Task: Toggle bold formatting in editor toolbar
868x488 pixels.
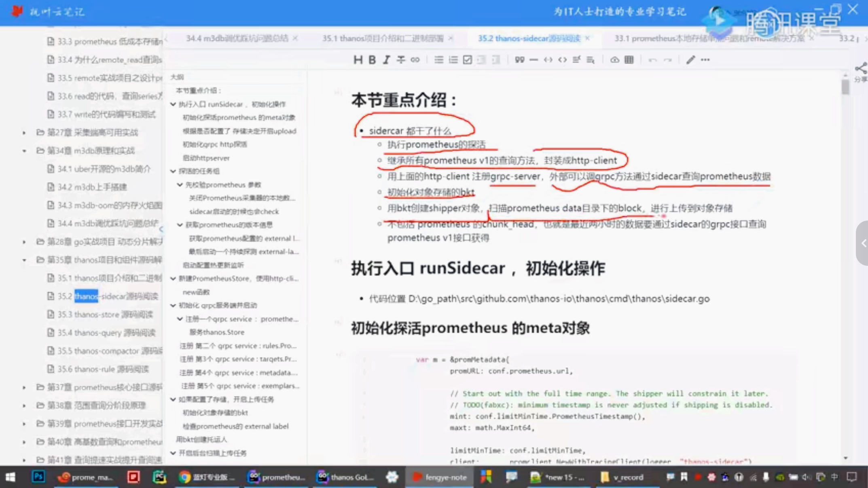Action: click(372, 60)
